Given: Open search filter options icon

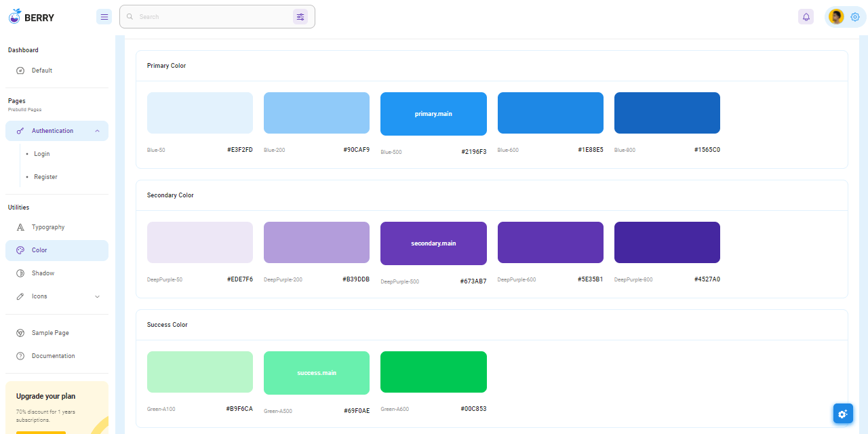Looking at the screenshot, I should tap(300, 16).
